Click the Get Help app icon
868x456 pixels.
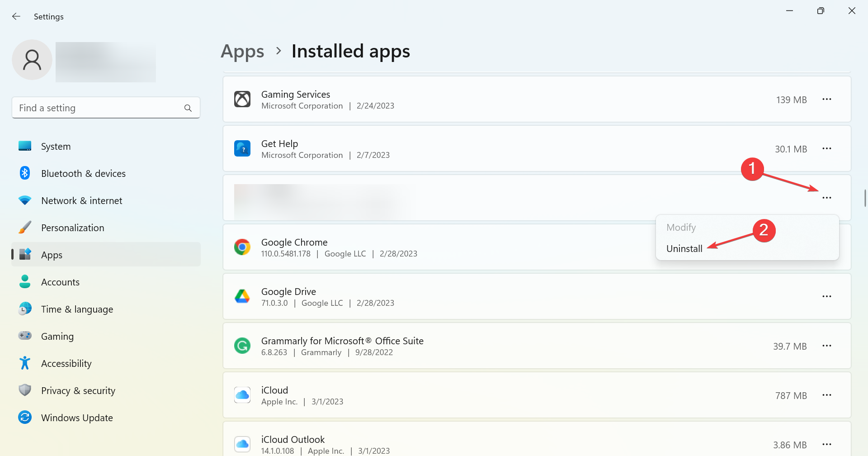click(242, 148)
